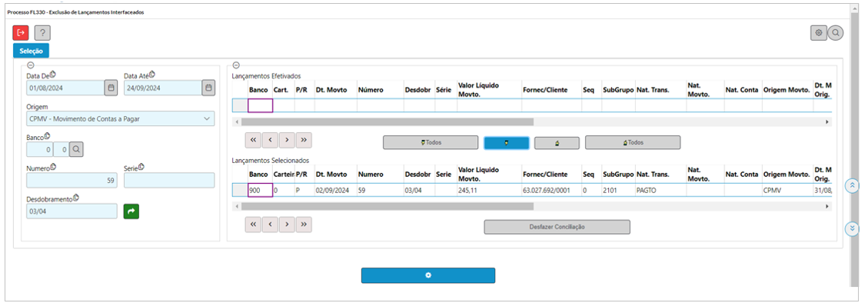Click the Origem Movto. cell CPMV
The height and width of the screenshot is (303, 868).
point(787,190)
